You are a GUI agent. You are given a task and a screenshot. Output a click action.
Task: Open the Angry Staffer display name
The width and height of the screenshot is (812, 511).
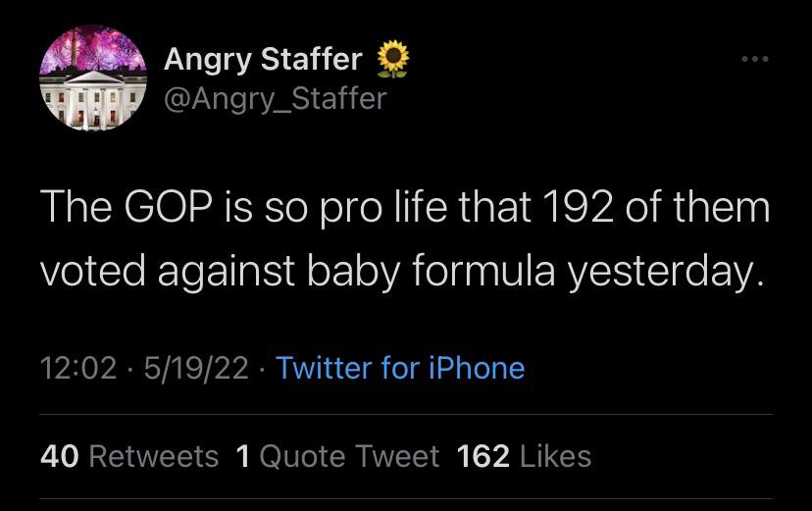coord(264,60)
